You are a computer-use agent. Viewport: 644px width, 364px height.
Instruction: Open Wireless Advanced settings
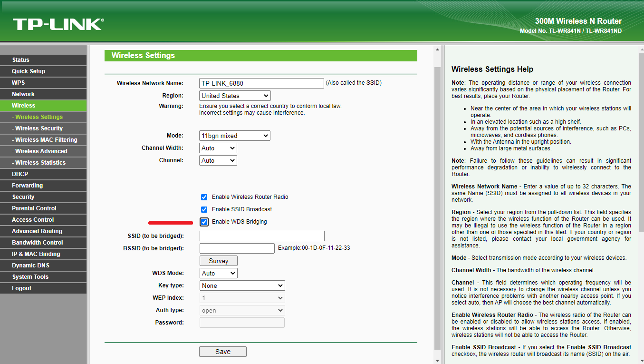coord(43,151)
